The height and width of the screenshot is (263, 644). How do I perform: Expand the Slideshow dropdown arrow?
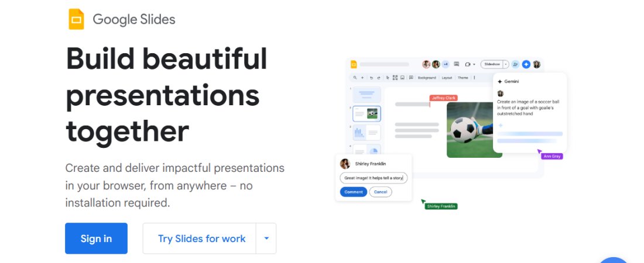click(x=506, y=64)
